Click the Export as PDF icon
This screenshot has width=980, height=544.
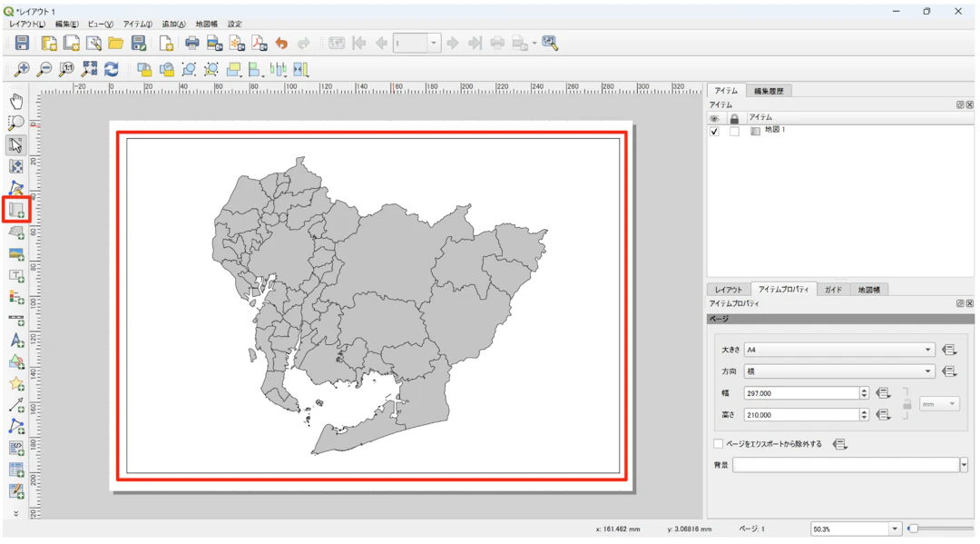pos(259,44)
